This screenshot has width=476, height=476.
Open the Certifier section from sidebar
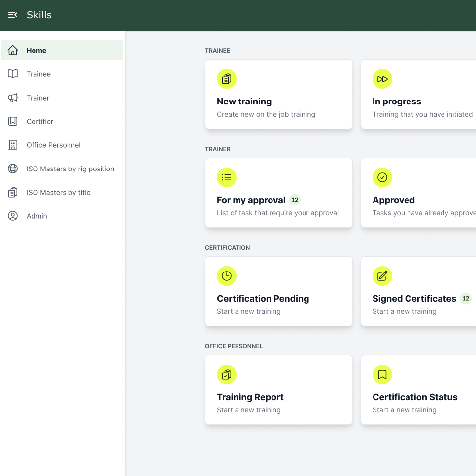pos(40,121)
